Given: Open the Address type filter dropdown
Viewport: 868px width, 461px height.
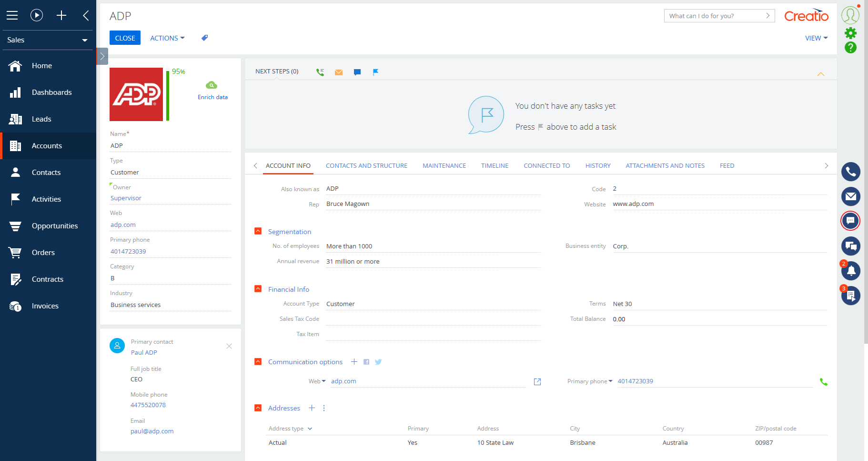Looking at the screenshot, I should click(310, 429).
